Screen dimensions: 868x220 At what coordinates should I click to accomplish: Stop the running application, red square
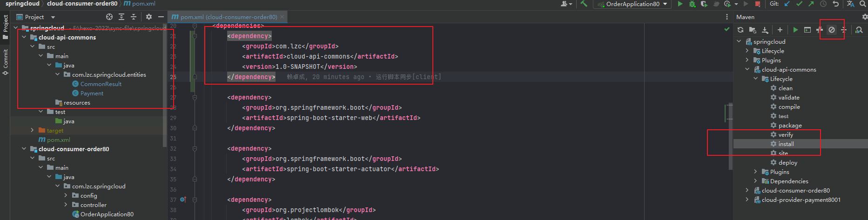point(758,4)
